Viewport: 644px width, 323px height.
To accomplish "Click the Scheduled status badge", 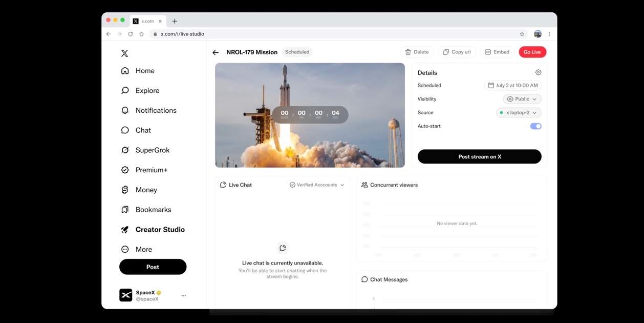I will click(x=297, y=52).
